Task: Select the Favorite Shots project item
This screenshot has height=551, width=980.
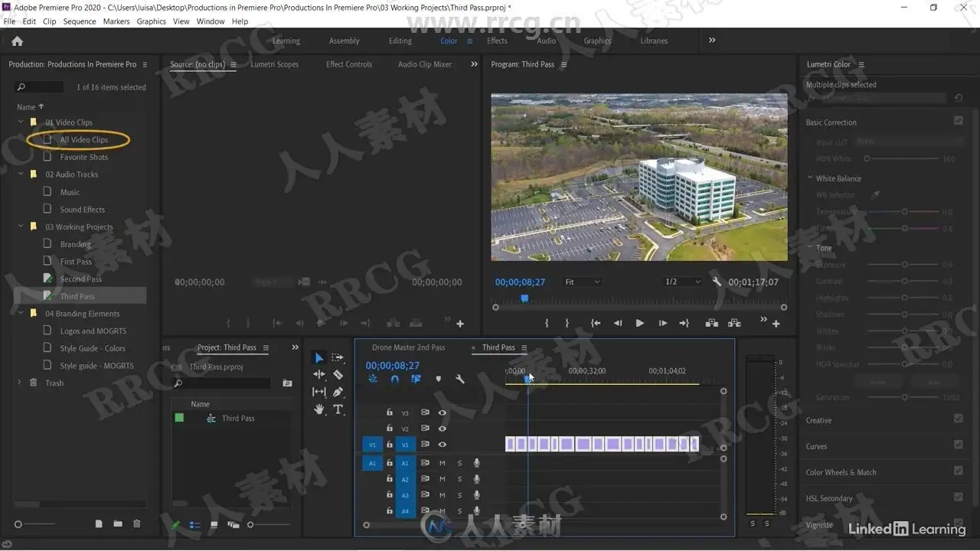Action: pyautogui.click(x=84, y=157)
